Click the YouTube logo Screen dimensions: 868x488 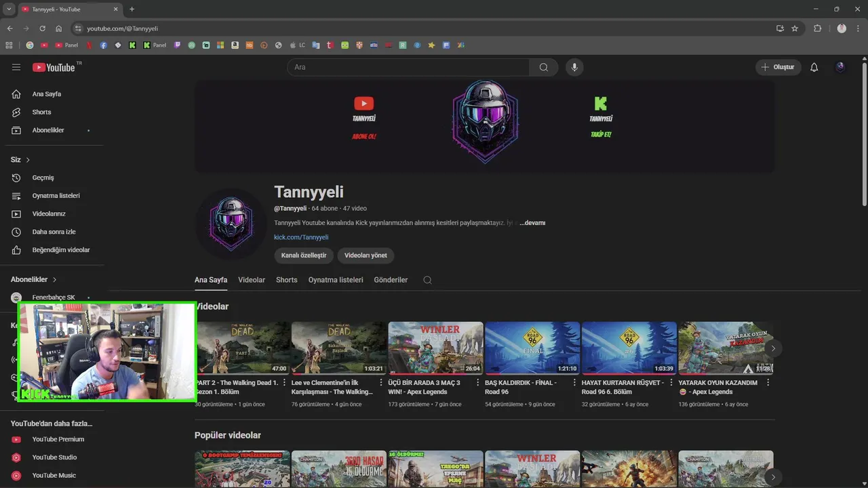coord(54,67)
